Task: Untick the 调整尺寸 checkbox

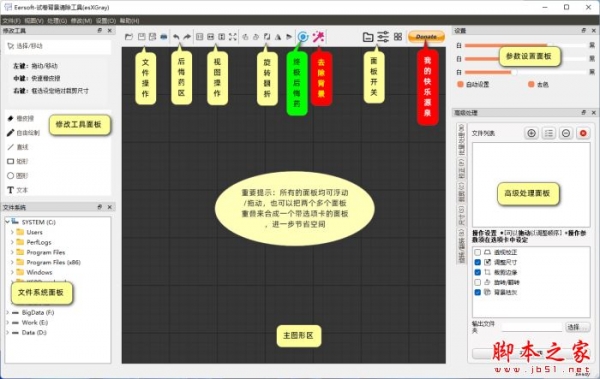Action: pos(478,262)
